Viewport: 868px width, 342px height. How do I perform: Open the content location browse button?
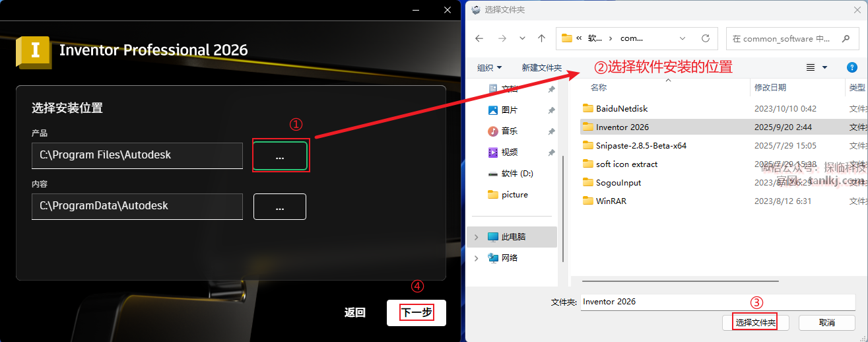[280, 207]
